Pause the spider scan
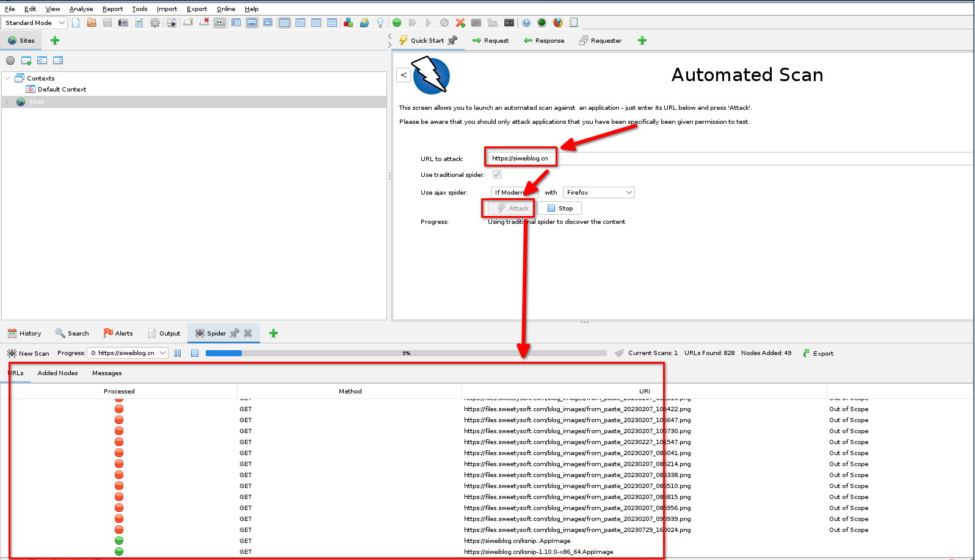This screenshot has height=560, width=975. (178, 353)
